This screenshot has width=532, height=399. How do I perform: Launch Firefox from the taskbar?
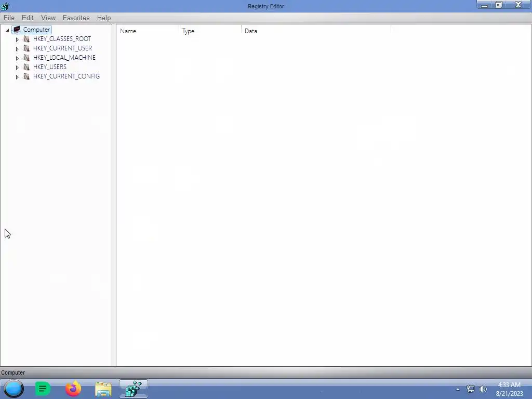pyautogui.click(x=73, y=389)
